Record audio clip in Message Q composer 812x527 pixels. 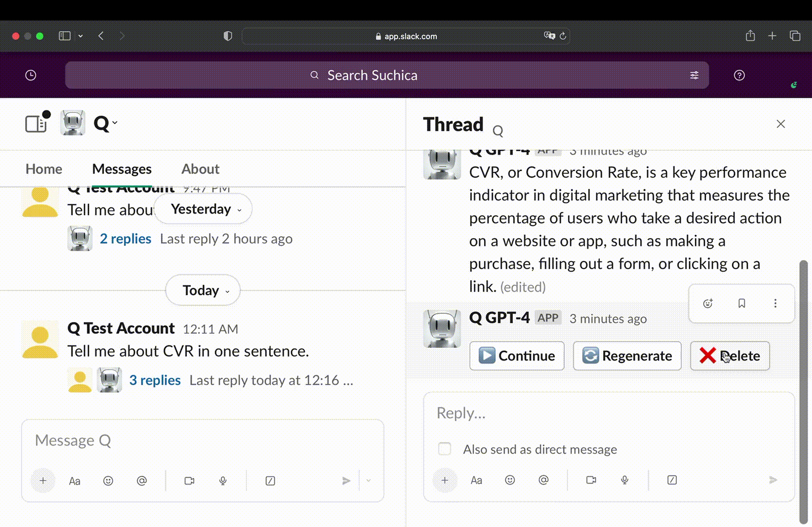pos(223,481)
